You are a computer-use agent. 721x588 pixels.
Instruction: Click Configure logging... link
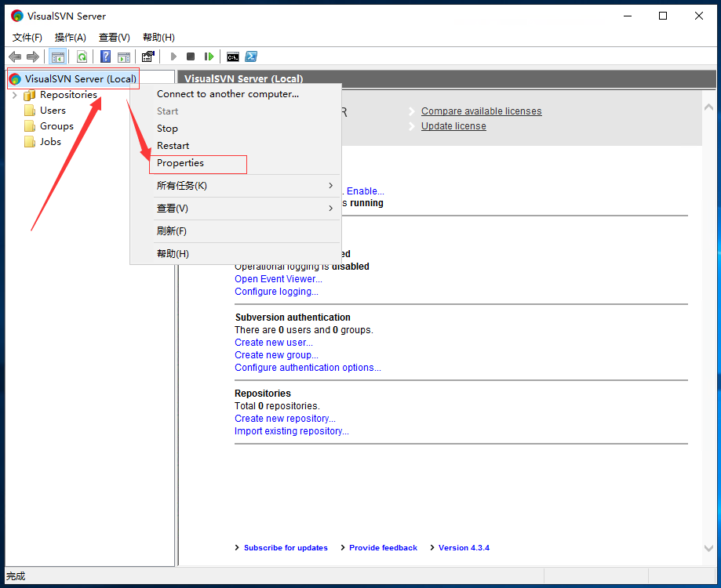276,292
